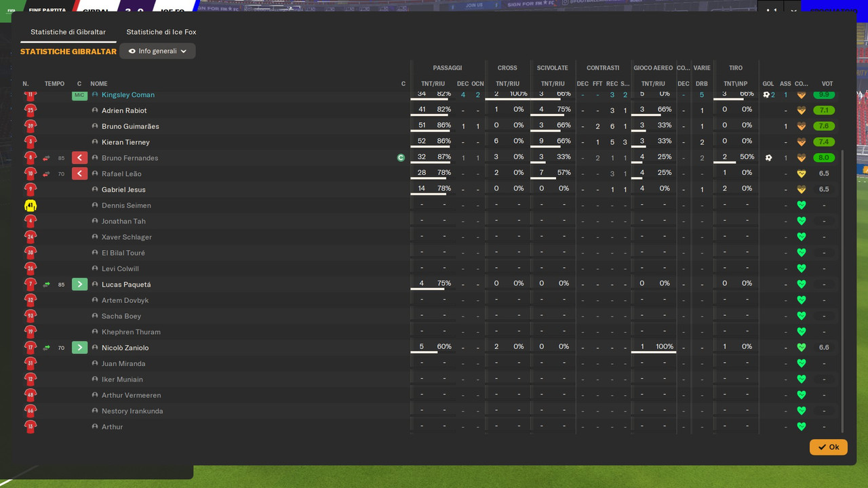The height and width of the screenshot is (488, 868).
Task: Click the GIOCO AEREO column group header
Action: pos(653,68)
